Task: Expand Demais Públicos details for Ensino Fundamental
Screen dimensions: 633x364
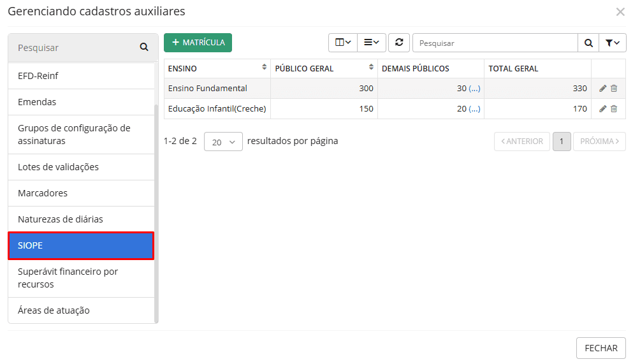Action: click(x=474, y=89)
